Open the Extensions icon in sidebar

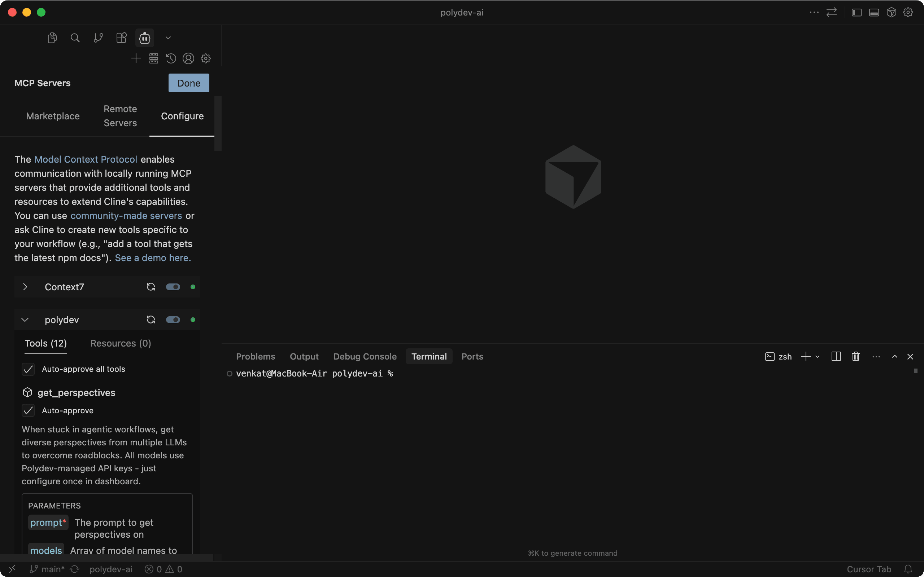coord(121,38)
